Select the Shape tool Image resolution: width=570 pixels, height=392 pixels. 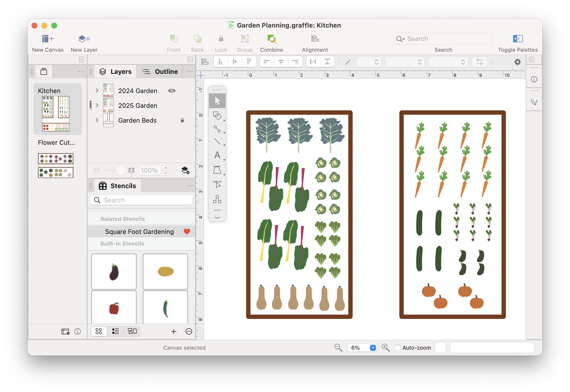click(217, 115)
